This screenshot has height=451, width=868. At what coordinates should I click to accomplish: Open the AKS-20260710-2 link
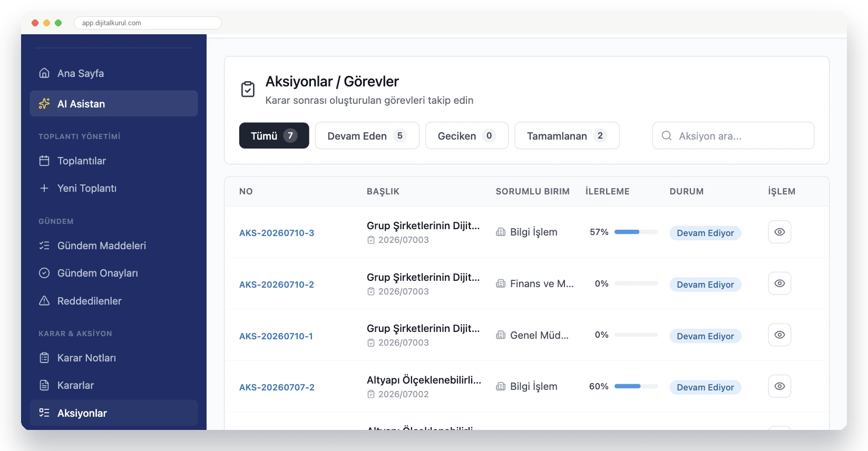[277, 285]
